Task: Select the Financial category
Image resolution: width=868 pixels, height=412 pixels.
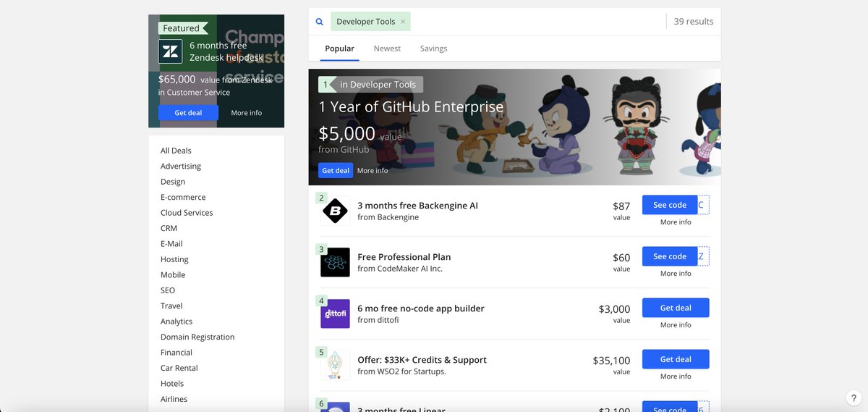Action: click(x=176, y=353)
